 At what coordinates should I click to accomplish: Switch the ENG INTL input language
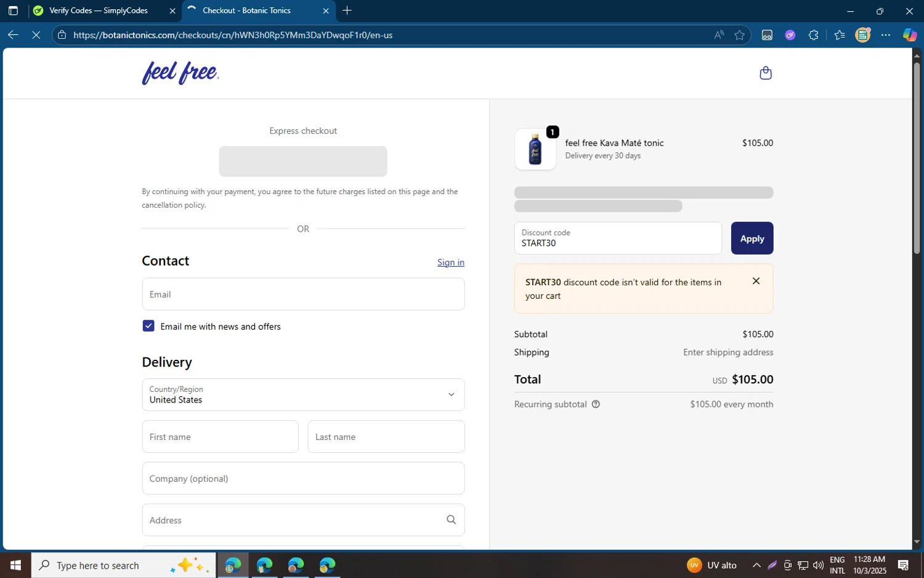(837, 565)
